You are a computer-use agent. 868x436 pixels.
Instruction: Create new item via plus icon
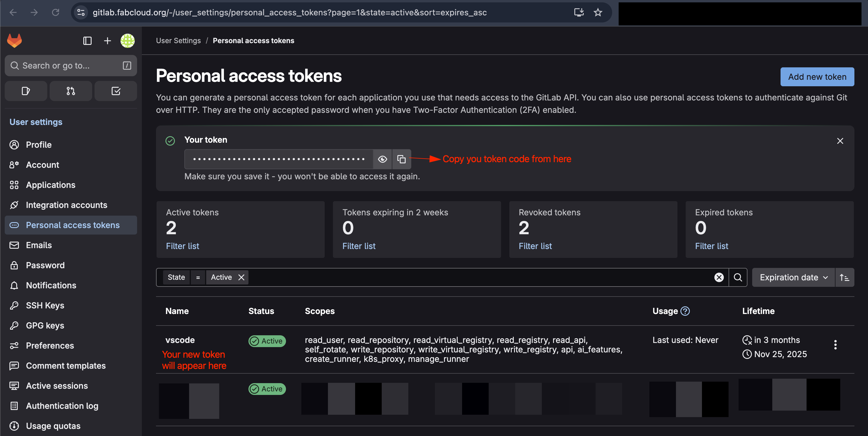pos(107,40)
